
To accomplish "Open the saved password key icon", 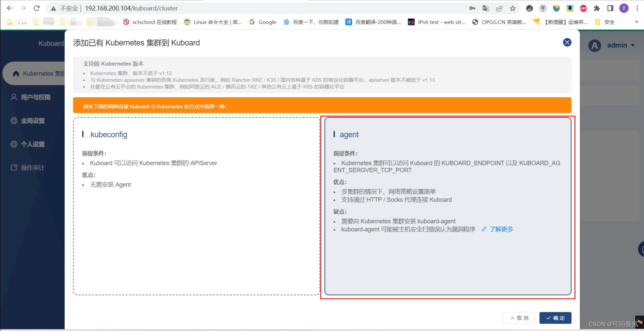I will tap(472, 8).
